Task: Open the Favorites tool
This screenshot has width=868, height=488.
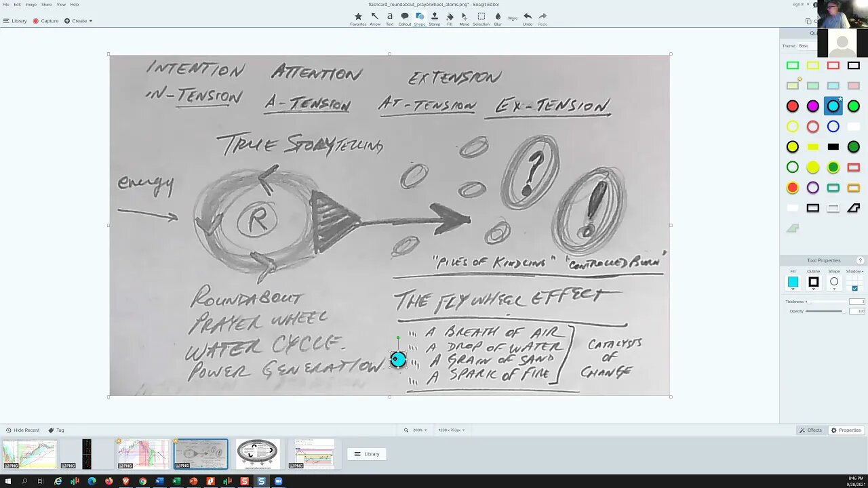Action: coord(358,19)
